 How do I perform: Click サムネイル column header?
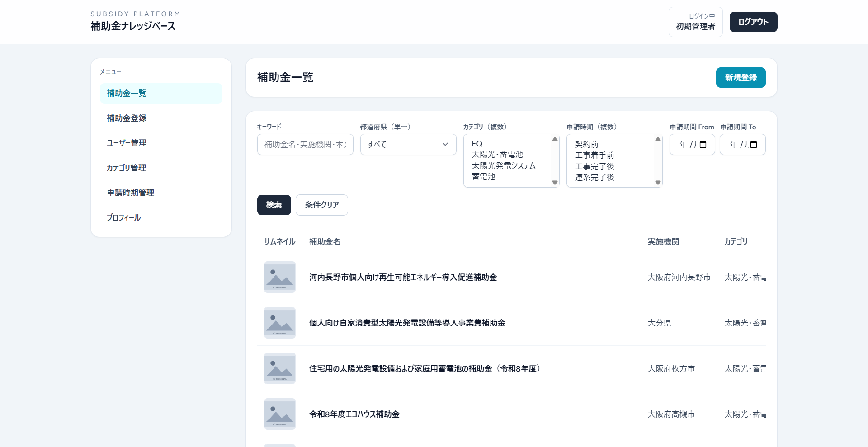279,241
